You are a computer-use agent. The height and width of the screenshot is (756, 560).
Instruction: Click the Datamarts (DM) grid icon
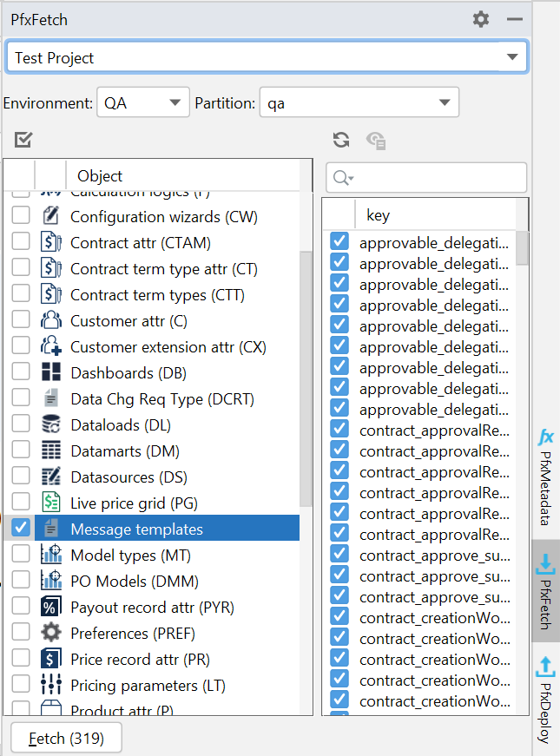50,450
